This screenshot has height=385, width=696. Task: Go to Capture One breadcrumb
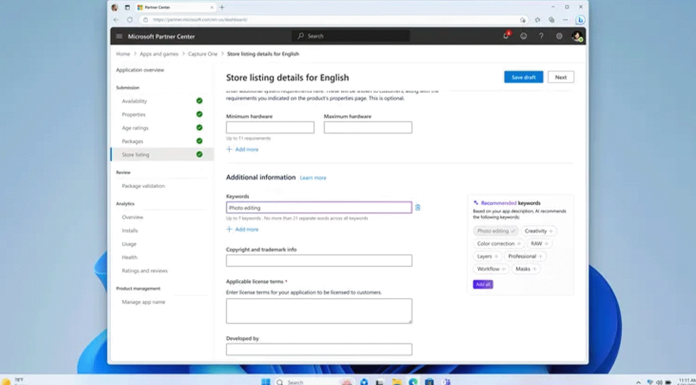point(202,54)
